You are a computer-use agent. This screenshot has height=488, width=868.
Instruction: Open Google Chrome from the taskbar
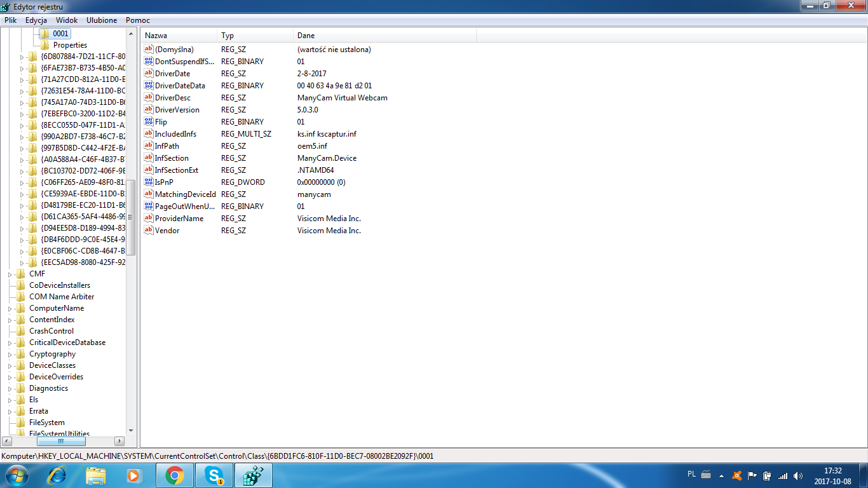click(x=175, y=475)
